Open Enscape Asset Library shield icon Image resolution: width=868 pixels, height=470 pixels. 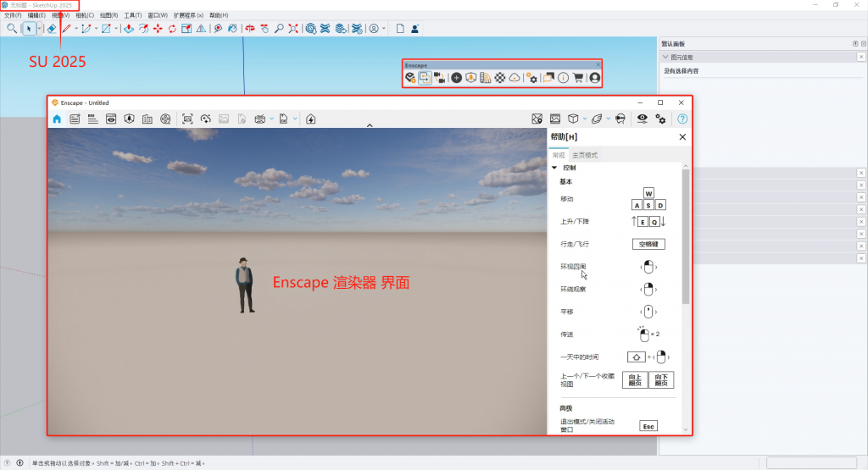pos(470,78)
